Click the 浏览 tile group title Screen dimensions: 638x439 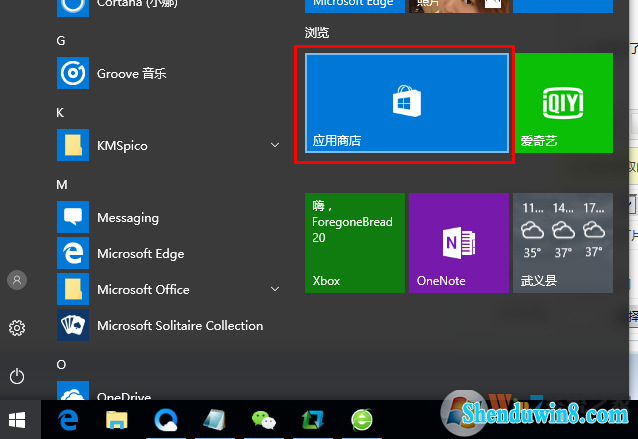[x=317, y=33]
